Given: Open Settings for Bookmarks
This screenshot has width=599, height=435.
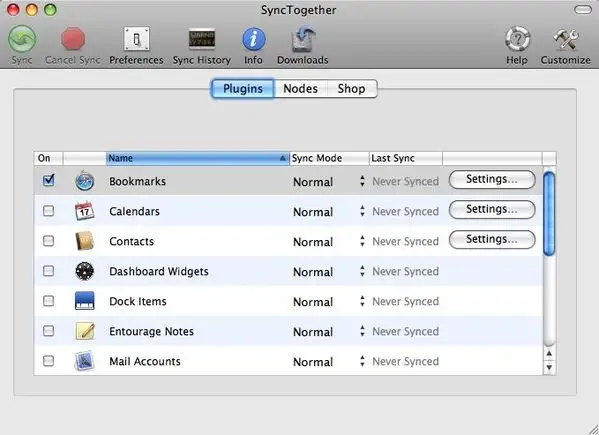Looking at the screenshot, I should point(492,179).
